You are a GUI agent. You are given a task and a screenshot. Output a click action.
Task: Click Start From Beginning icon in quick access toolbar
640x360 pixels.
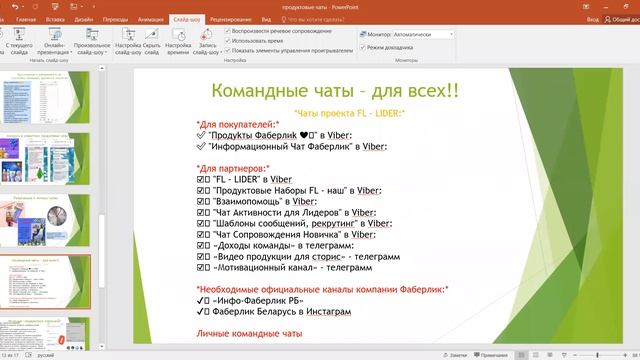(55, 7)
